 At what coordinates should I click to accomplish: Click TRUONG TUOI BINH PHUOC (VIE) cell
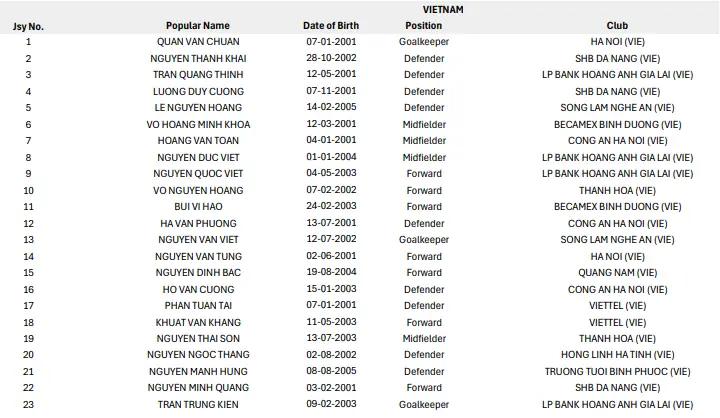[x=617, y=371]
